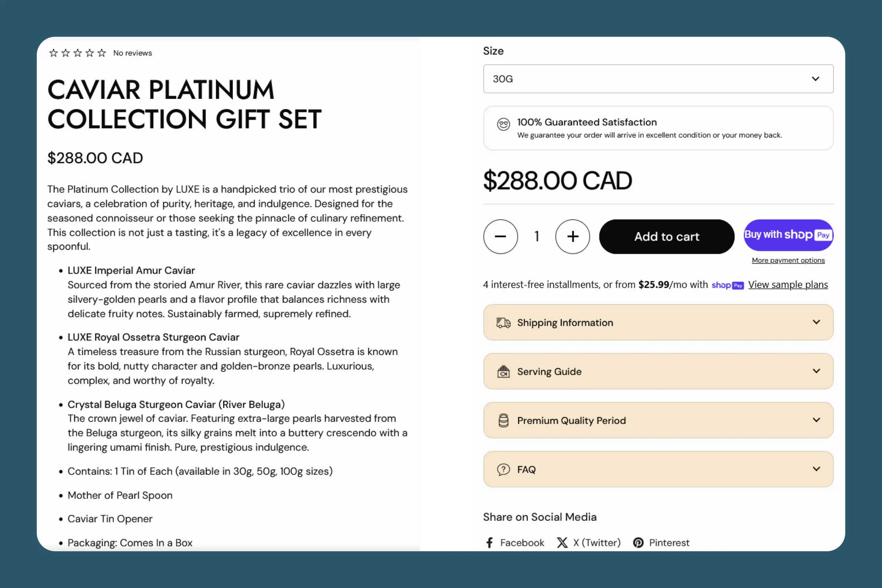Open the Size dropdown showing 30G
The height and width of the screenshot is (588, 882).
(658, 79)
